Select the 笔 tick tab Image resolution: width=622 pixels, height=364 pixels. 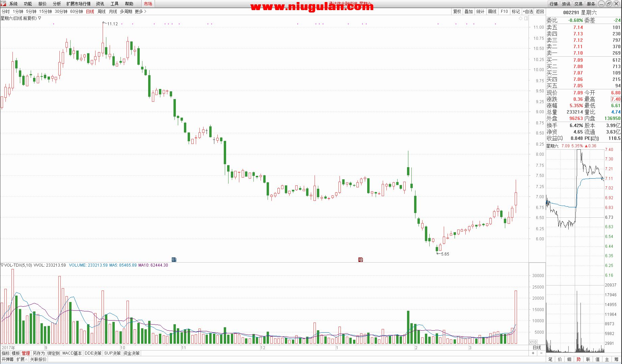550,359
